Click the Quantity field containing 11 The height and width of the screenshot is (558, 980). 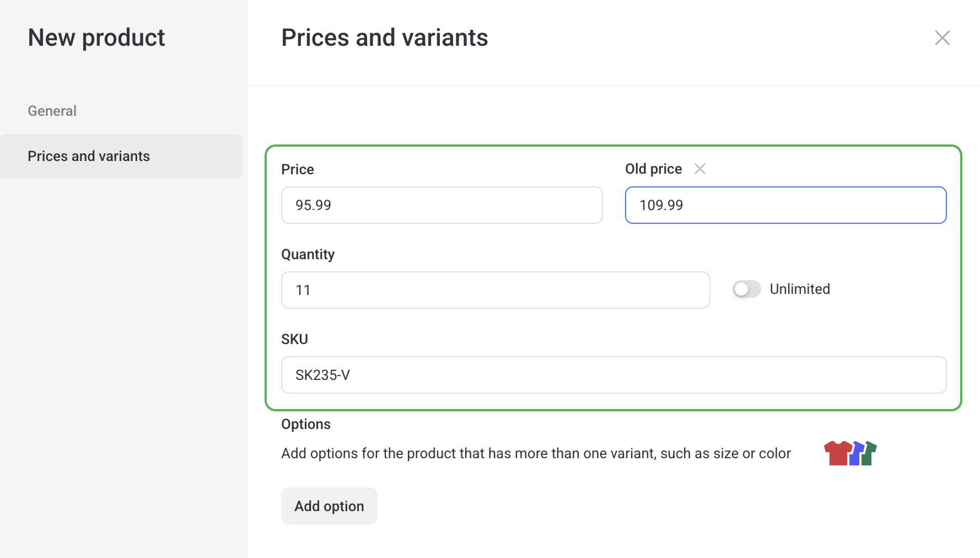pyautogui.click(x=495, y=290)
